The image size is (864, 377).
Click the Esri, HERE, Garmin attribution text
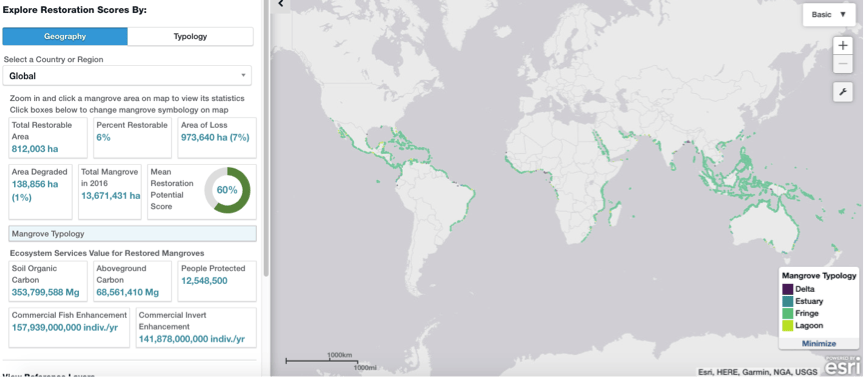pyautogui.click(x=759, y=371)
